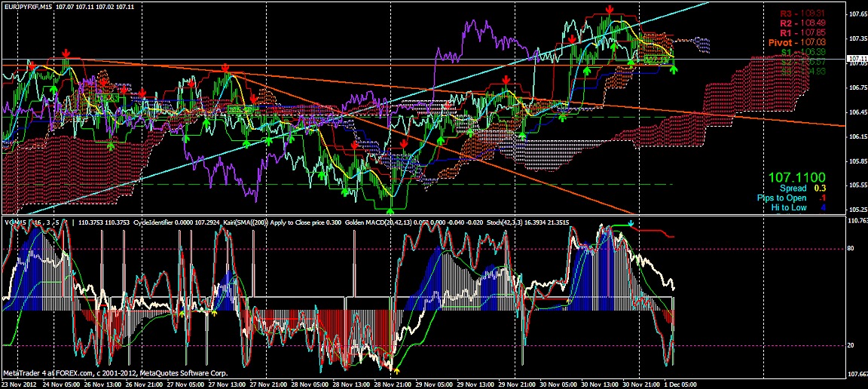The image size is (868, 389).
Task: Click the 28 Nov 21:00 time label
Action: point(393,384)
